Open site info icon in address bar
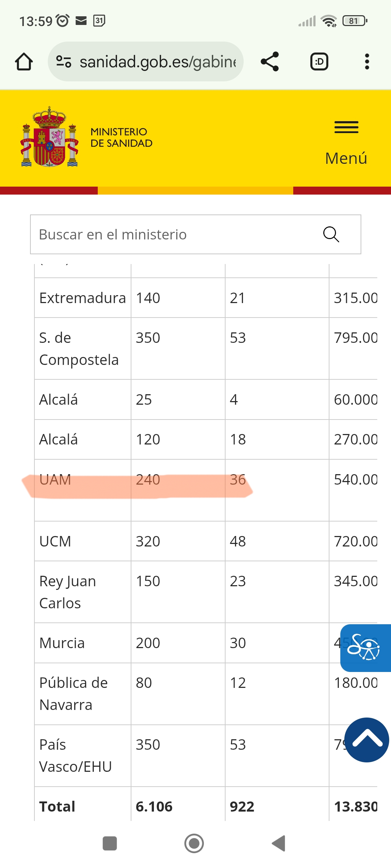 (x=64, y=61)
